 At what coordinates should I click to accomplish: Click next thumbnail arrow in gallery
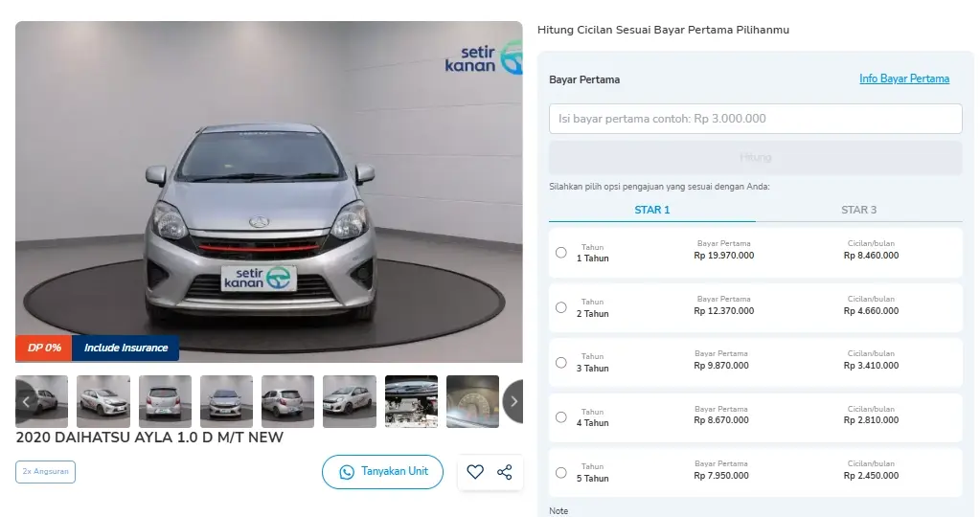point(513,401)
